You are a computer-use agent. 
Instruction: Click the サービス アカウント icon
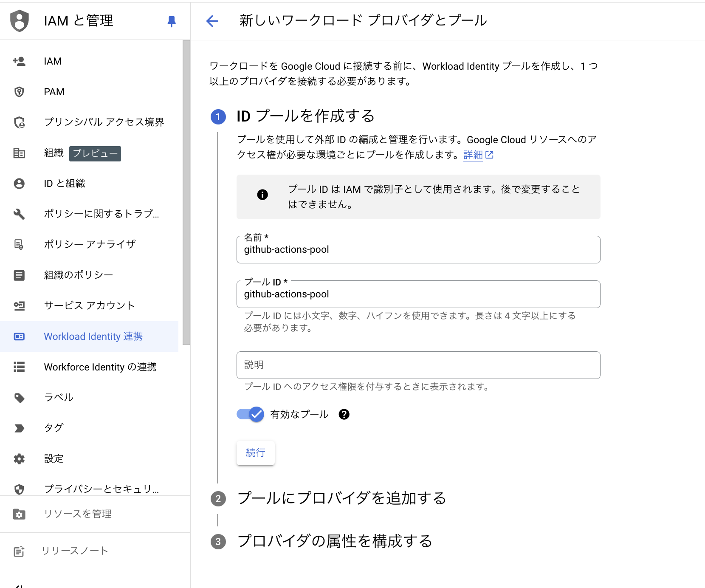tap(19, 306)
